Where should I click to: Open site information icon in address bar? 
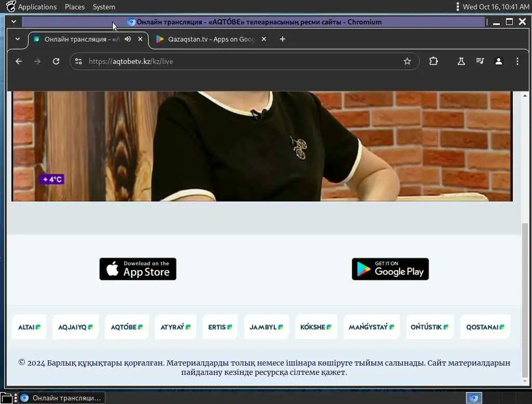78,61
